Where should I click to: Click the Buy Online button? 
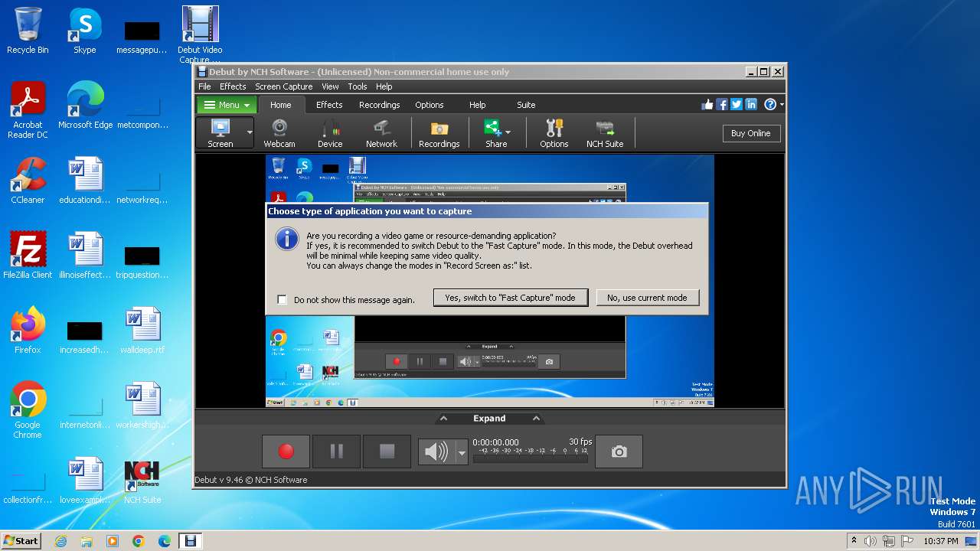point(750,133)
